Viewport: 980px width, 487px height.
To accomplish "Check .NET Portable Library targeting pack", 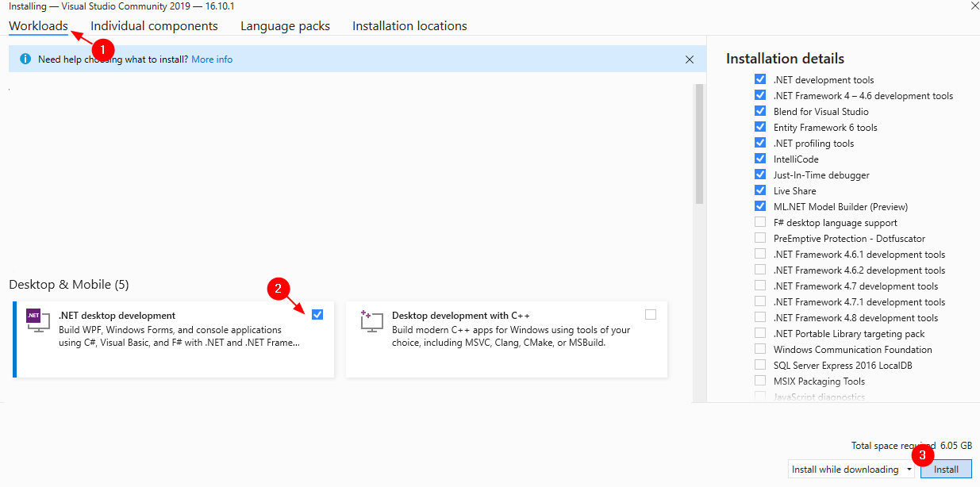I will pos(760,333).
